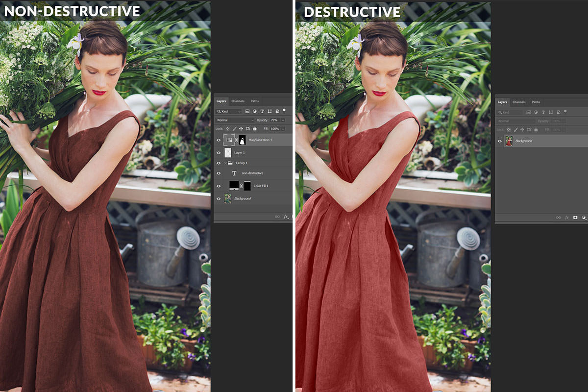588x392 pixels.
Task: Select the Filter for smart objects icon
Action: click(x=277, y=111)
